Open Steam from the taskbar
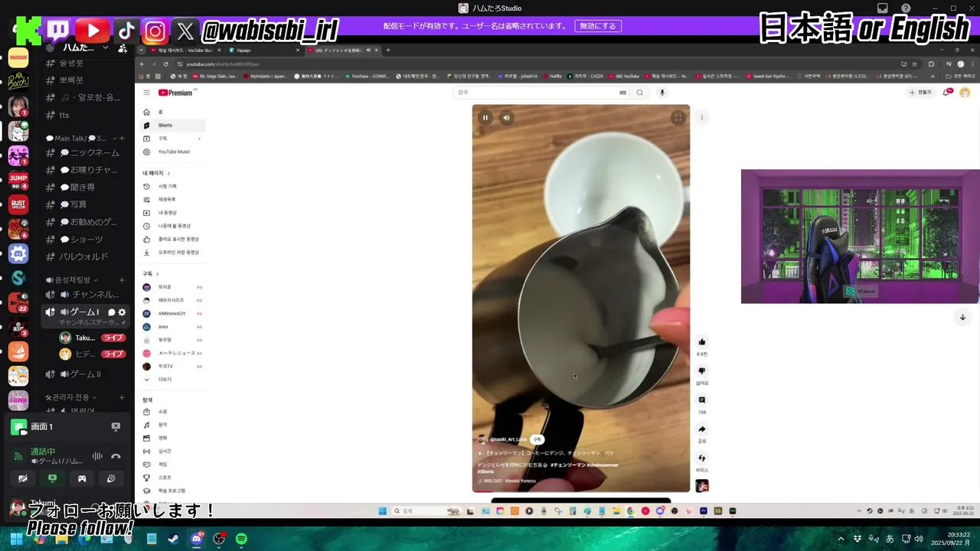980x551 pixels. (174, 539)
